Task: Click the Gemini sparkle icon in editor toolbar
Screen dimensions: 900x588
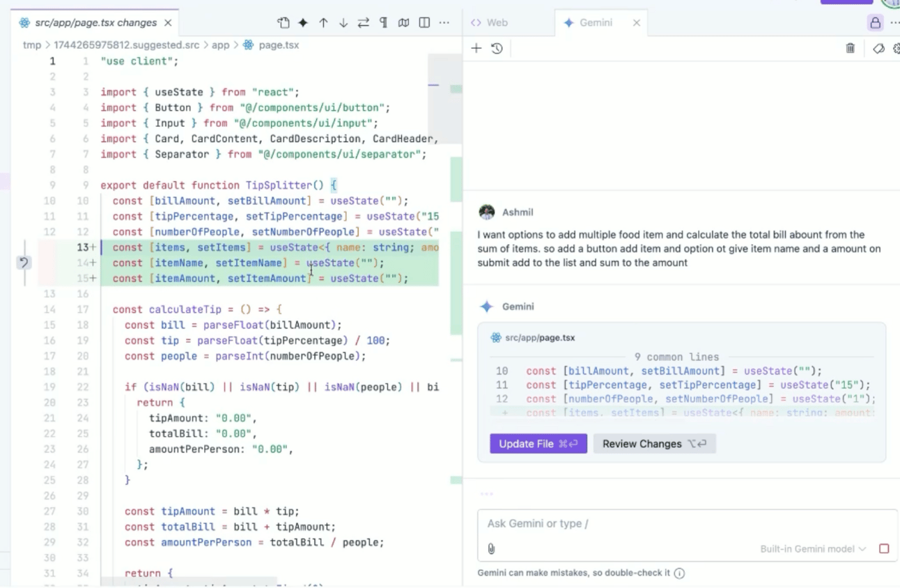Action: coord(303,23)
